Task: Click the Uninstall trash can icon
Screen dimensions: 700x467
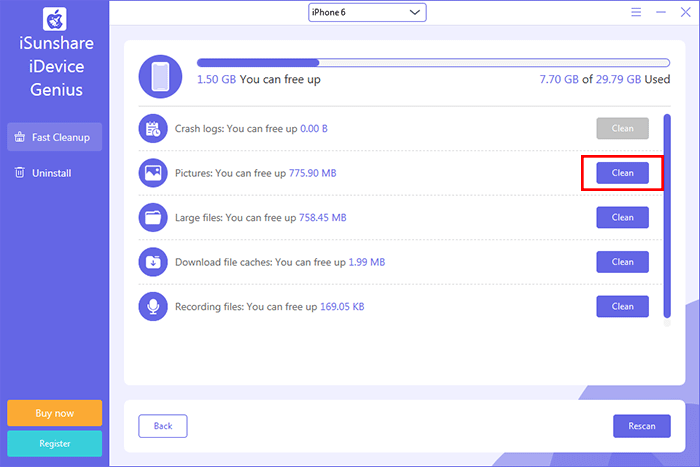Action: 20,173
